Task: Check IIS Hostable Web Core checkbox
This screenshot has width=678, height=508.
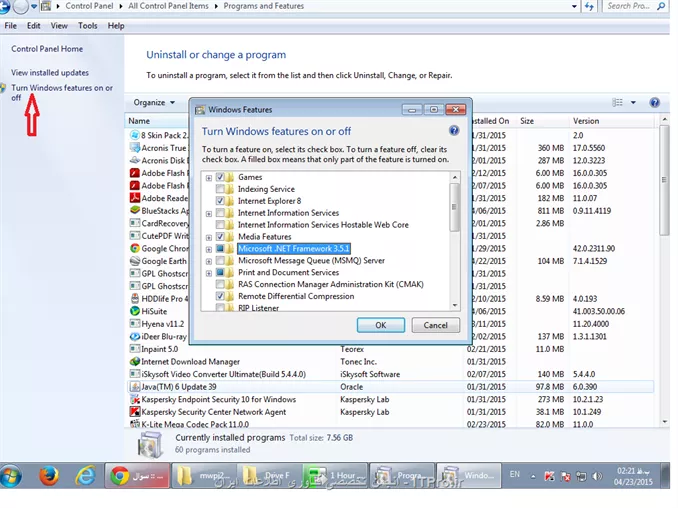Action: point(220,225)
